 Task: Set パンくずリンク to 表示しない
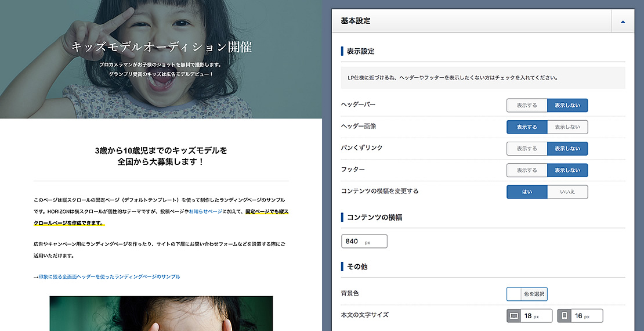567,149
